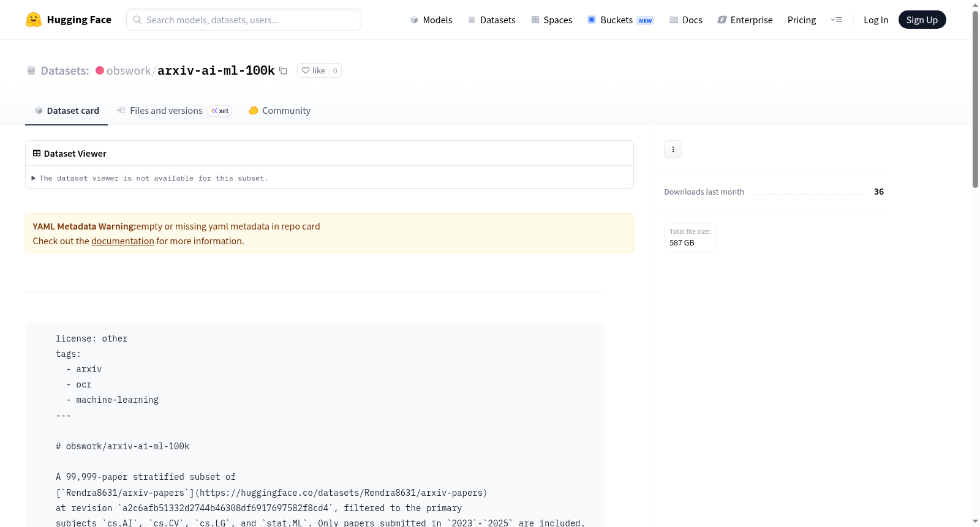Click the Hugging Face home link text
The image size is (980, 527).
pyautogui.click(x=79, y=20)
